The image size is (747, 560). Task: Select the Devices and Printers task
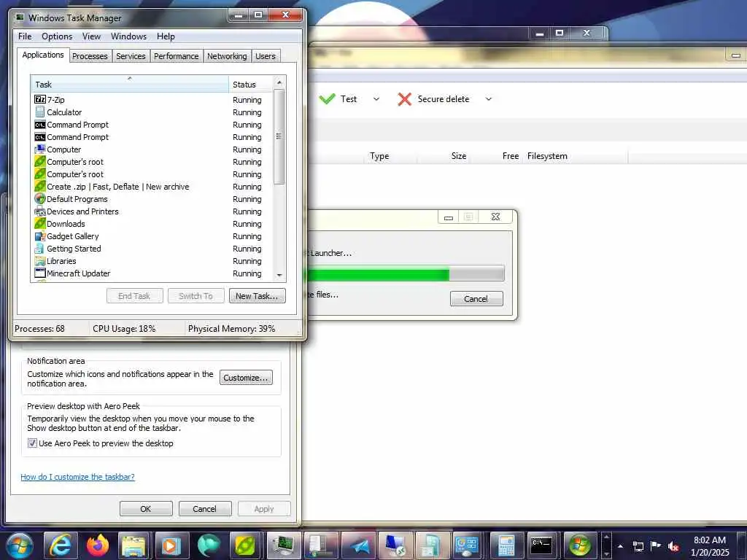152,211
